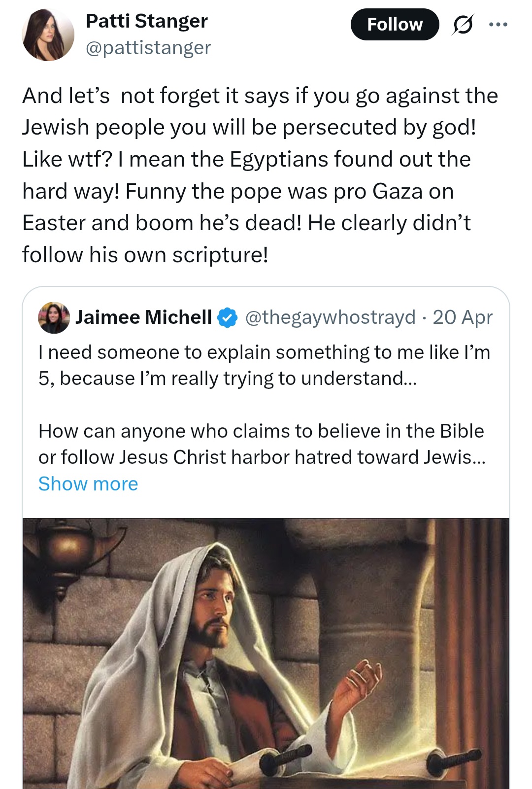
Task: Open the 20 Apr timestamp
Action: click(x=463, y=317)
